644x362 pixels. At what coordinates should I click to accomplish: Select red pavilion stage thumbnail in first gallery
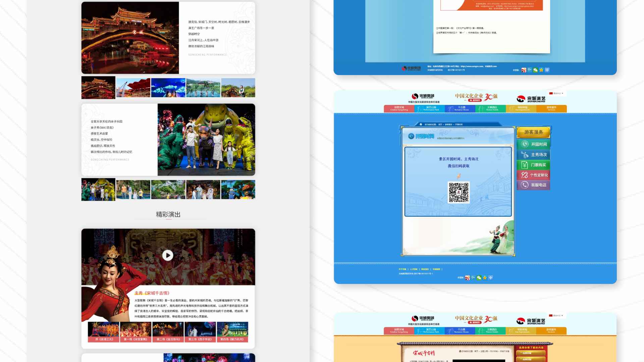click(x=133, y=88)
